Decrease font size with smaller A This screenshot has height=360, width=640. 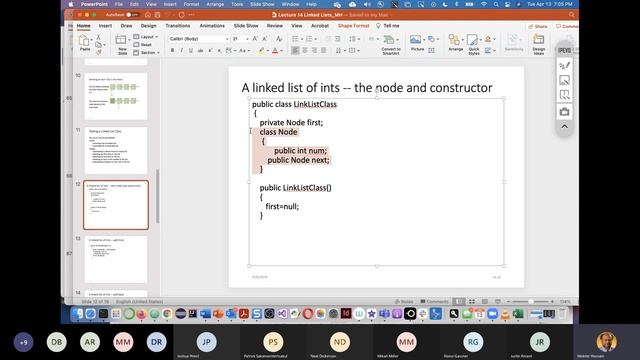tap(264, 39)
